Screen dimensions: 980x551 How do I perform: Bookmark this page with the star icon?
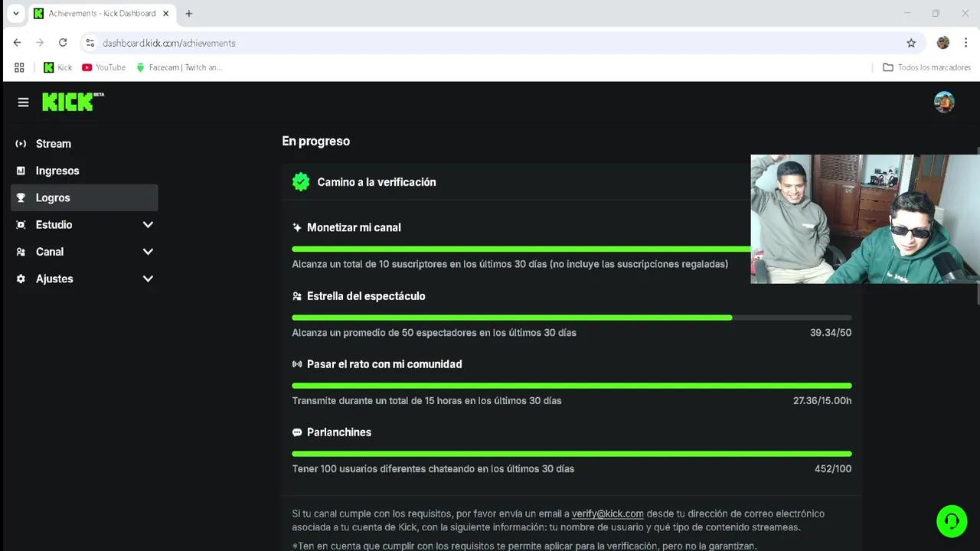tap(911, 43)
